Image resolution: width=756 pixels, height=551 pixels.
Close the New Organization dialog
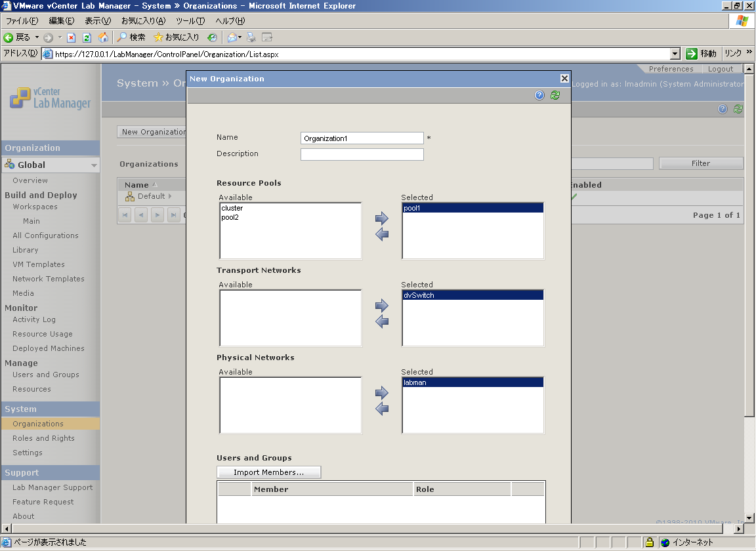tap(564, 79)
